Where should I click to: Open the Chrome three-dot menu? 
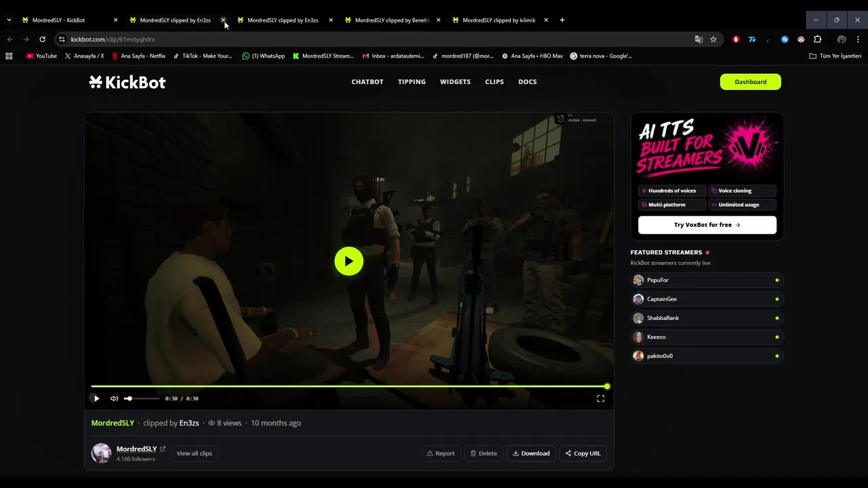(x=858, y=39)
